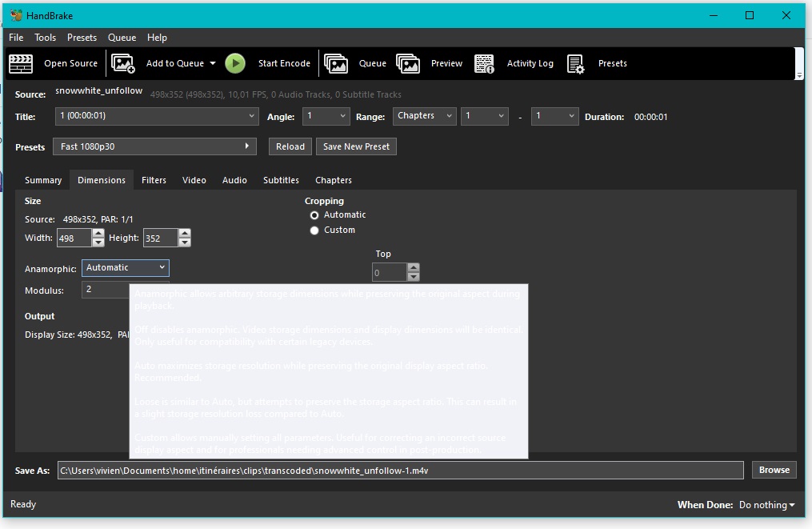Open the Presets Fast 1080p30 selector

click(x=154, y=146)
